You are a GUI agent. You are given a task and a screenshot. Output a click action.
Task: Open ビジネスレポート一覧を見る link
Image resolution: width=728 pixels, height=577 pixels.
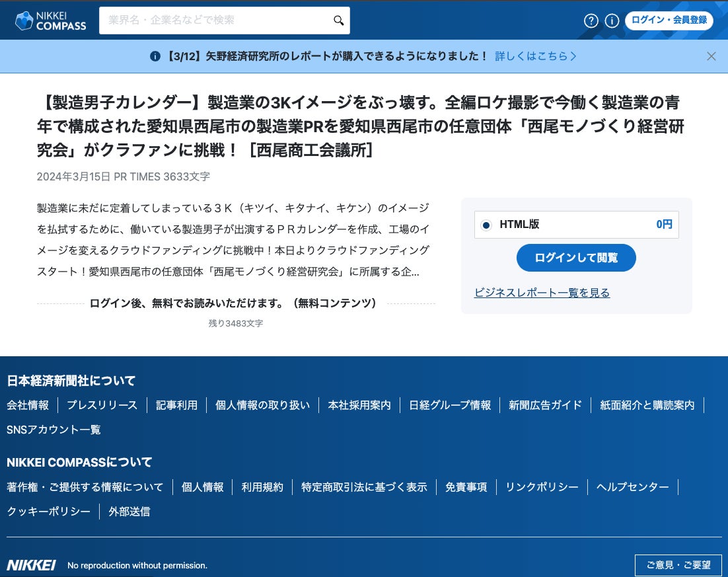click(542, 293)
